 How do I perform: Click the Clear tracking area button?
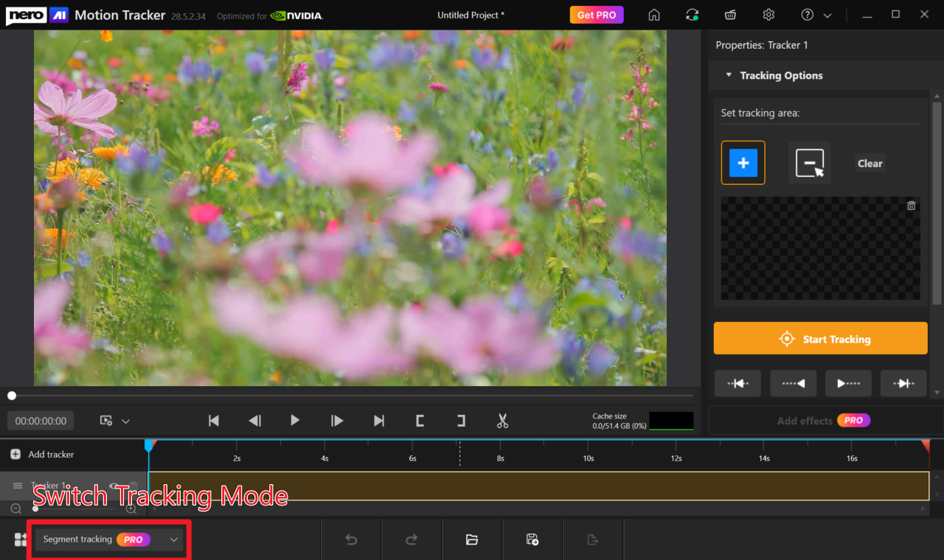870,164
